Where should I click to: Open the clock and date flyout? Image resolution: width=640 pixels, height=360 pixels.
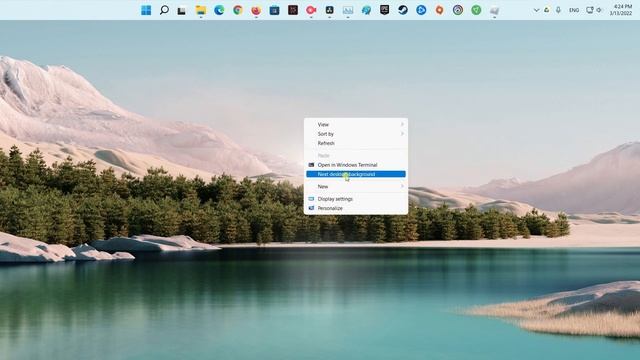[x=621, y=10]
